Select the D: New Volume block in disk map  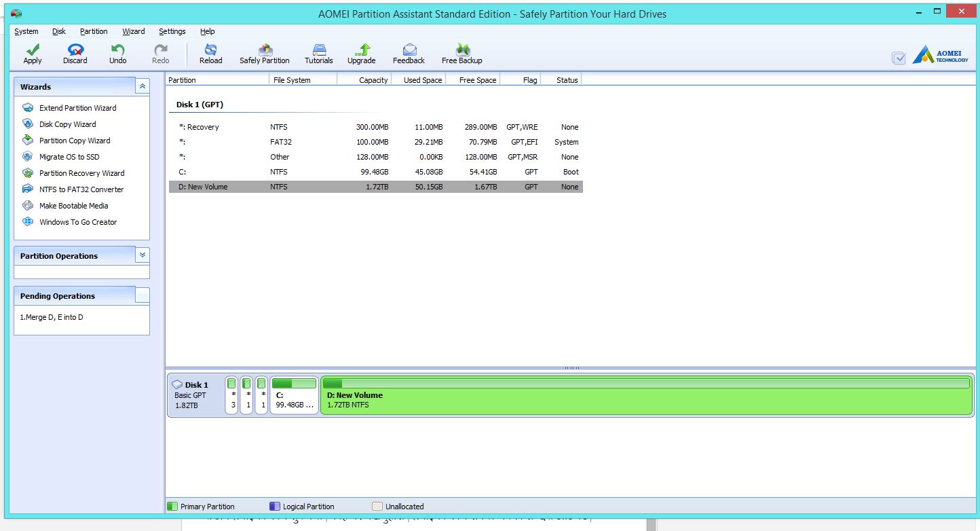point(647,395)
